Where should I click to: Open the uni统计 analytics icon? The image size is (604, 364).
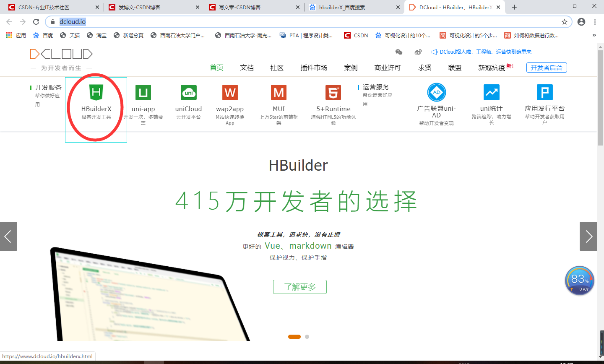click(x=491, y=92)
